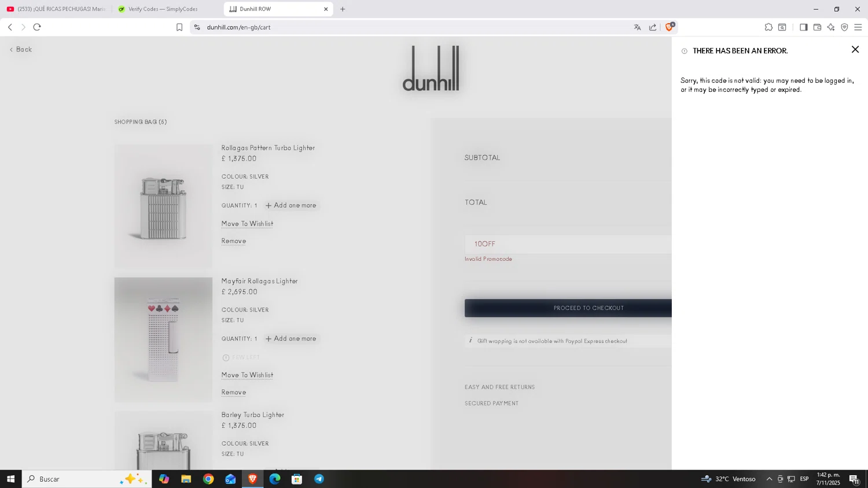The width and height of the screenshot is (868, 488).
Task: Reload the current page
Action: 37,27
